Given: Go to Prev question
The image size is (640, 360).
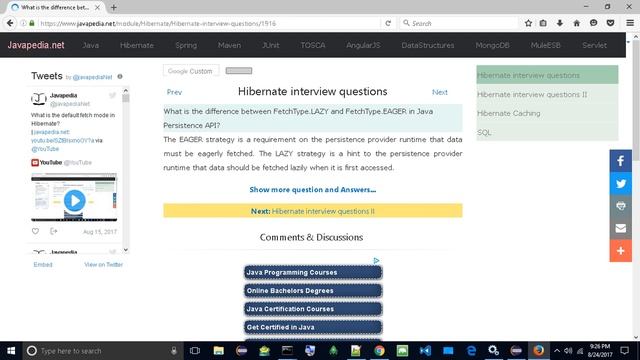Looking at the screenshot, I should (174, 92).
